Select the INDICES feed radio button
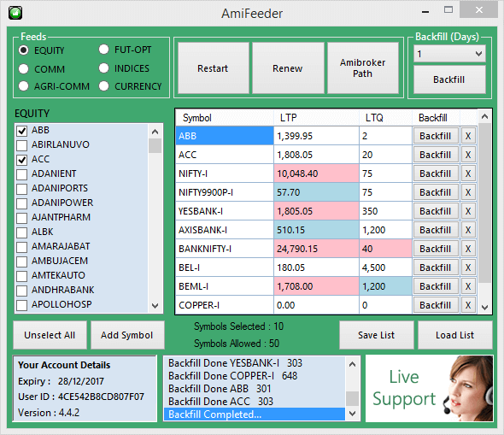This screenshot has width=504, height=435. tap(104, 68)
